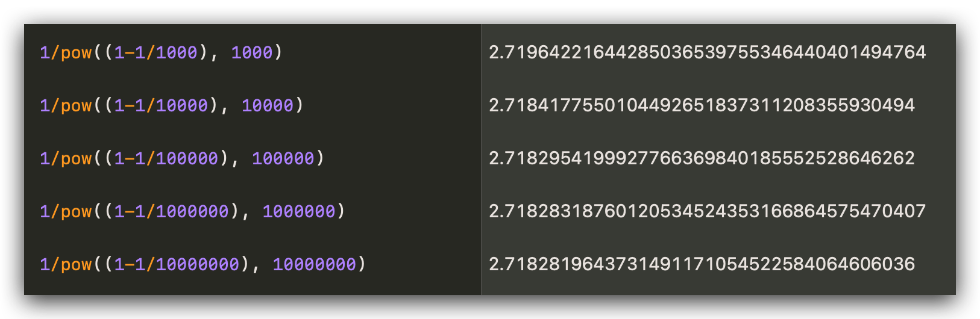Click the 1/pow((1-1/1000), 1000) expression line
Image resolution: width=980 pixels, height=319 pixels.
[x=161, y=53]
